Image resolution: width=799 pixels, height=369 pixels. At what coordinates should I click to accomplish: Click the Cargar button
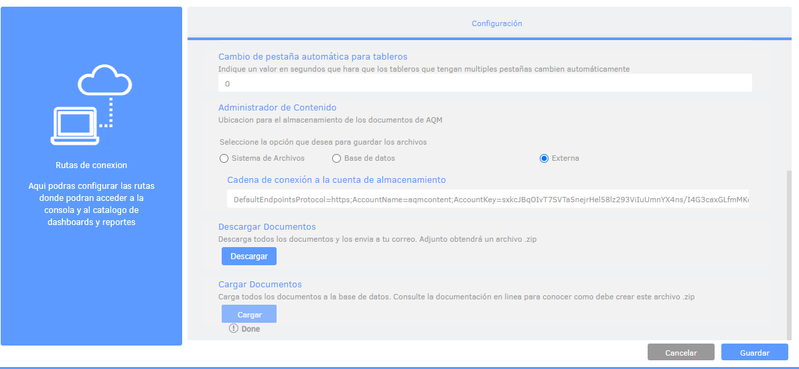coord(249,314)
